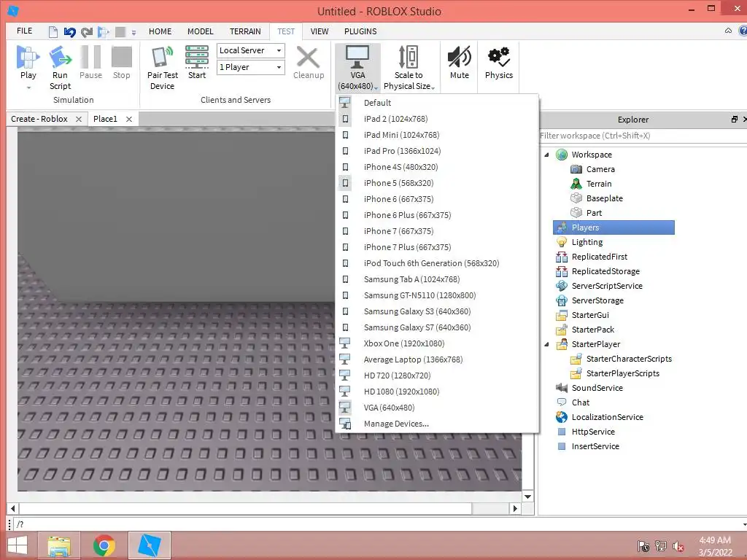747x560 pixels.
Task: Click the Undo icon
Action: pyautogui.click(x=69, y=32)
